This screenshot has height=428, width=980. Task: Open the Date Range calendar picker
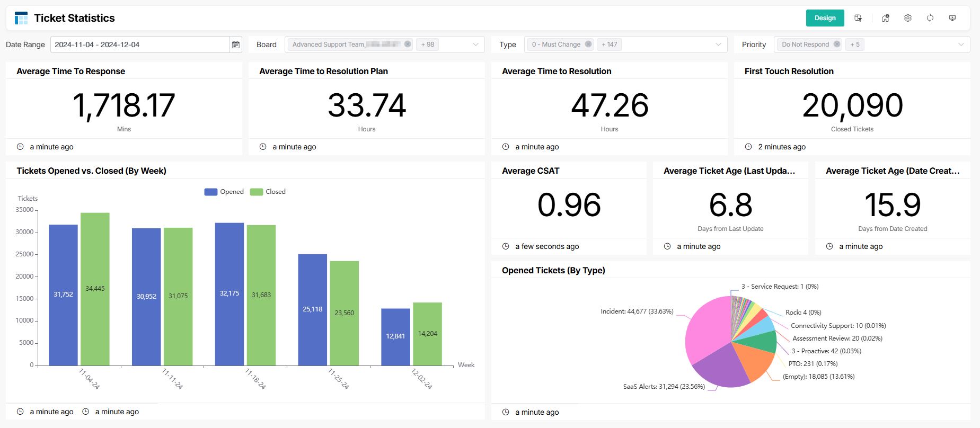point(236,45)
